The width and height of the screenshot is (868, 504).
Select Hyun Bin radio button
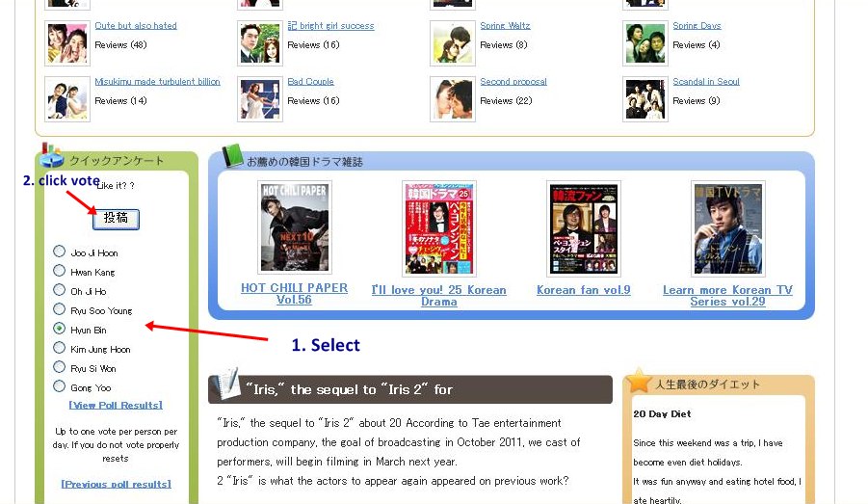pos(59,329)
